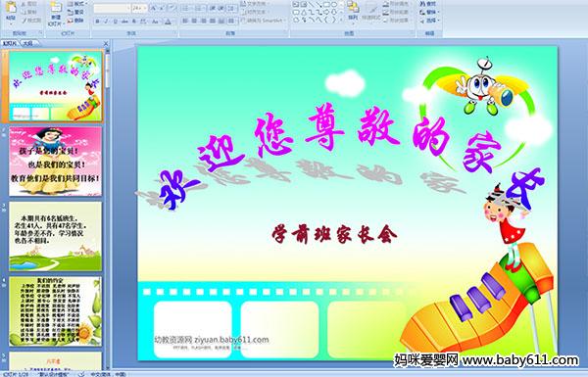The height and width of the screenshot is (377, 588).
Task: Open the Clipboard pane launcher
Action: pos(40,32)
